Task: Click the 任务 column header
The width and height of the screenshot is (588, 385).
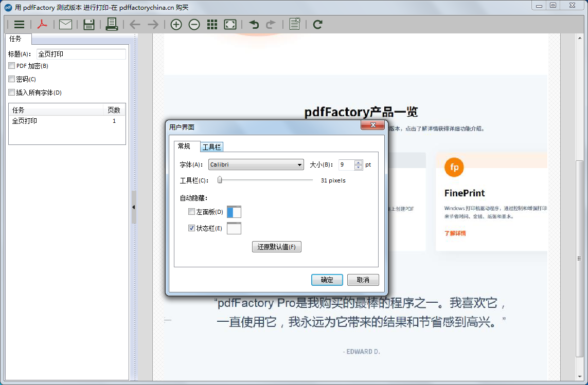Action: (56, 110)
